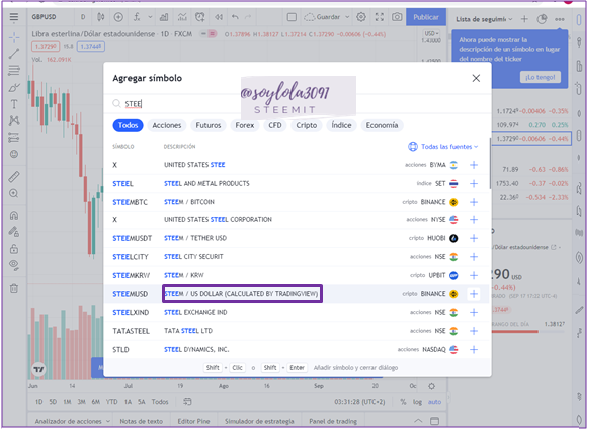Add STEEMBTC symbol with plus icon
Screen dimensions: 589x429
(474, 202)
